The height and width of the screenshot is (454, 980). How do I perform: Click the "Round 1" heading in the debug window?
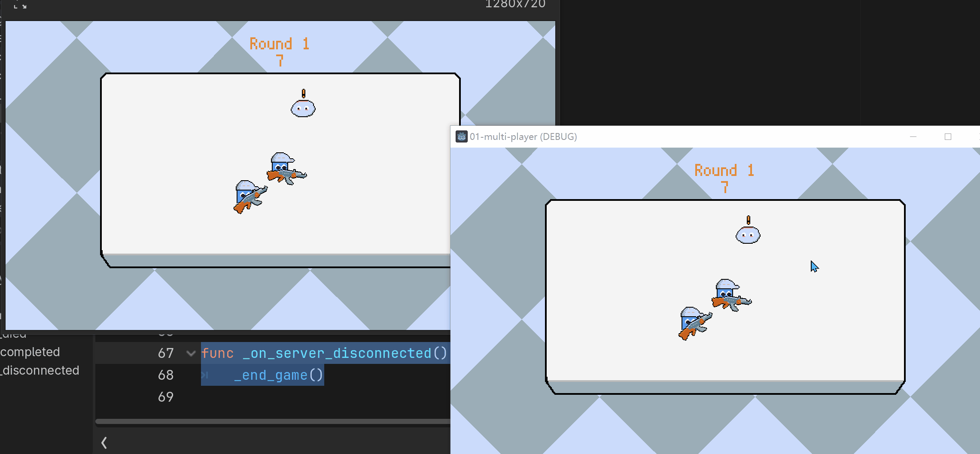pyautogui.click(x=724, y=170)
